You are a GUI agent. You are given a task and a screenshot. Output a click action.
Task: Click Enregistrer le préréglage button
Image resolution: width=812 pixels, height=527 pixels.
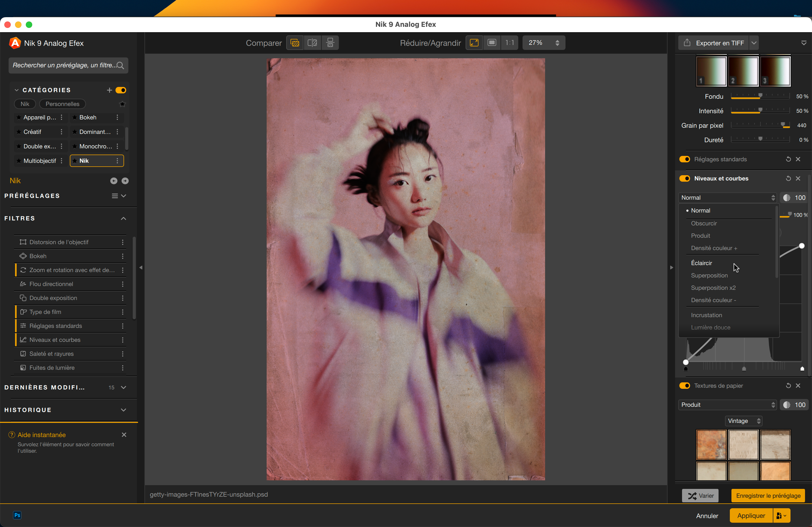tap(768, 496)
